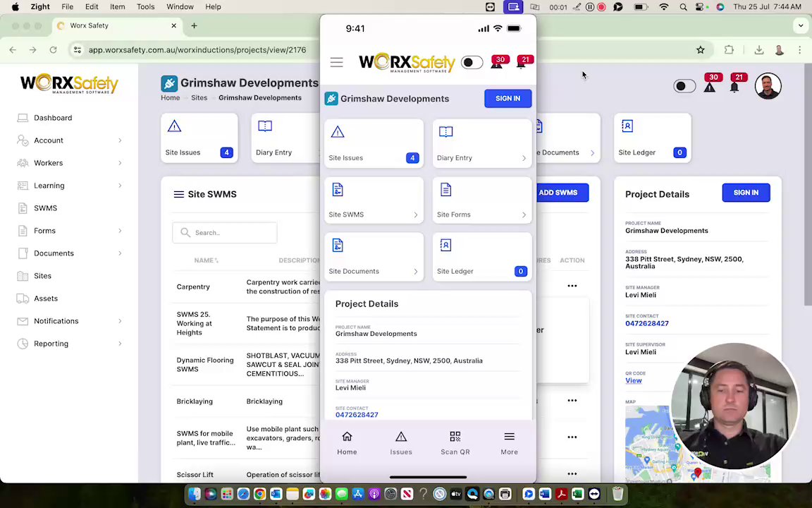Expand the Workers sidebar menu
The height and width of the screenshot is (508, 812).
(x=69, y=163)
